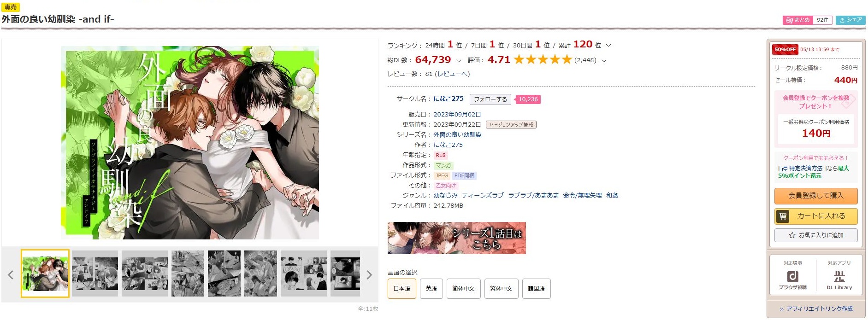Screen dimensions: 868x320
Task: Select the 韓国語 language option
Action: click(536, 289)
